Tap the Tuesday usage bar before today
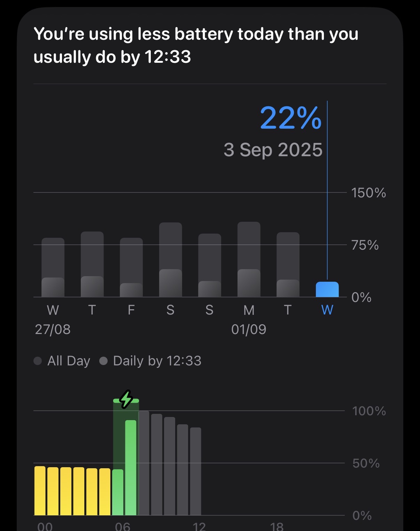This screenshot has height=531, width=420. (288, 265)
